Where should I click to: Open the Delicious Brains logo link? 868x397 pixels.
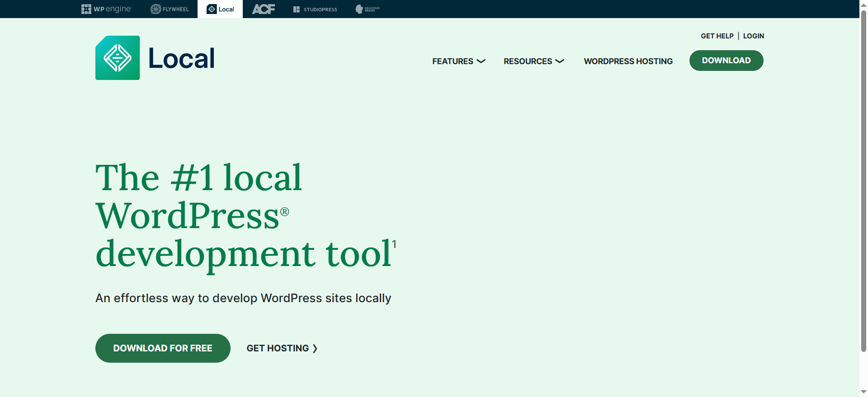pos(367,9)
